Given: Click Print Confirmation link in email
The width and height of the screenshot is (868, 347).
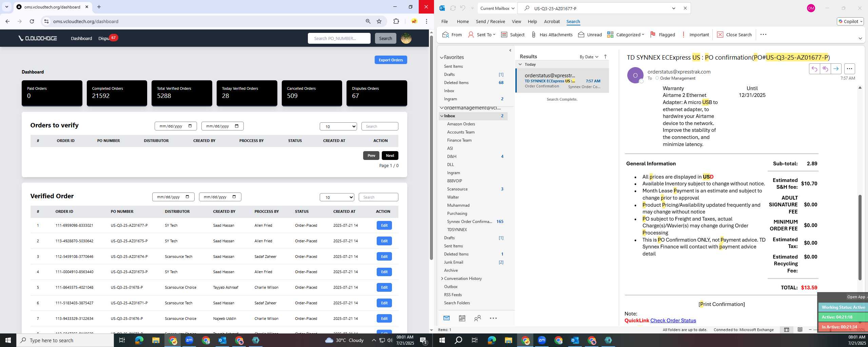Looking at the screenshot, I should pyautogui.click(x=722, y=304).
